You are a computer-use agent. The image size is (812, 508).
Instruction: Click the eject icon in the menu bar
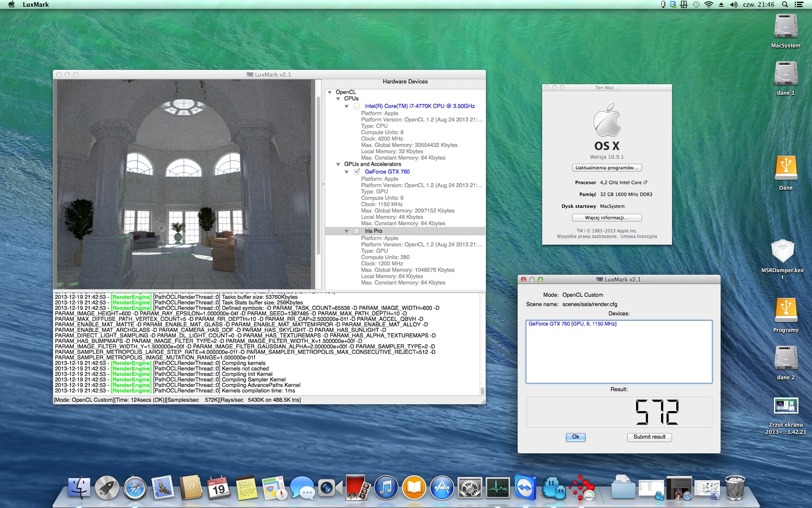[721, 5]
